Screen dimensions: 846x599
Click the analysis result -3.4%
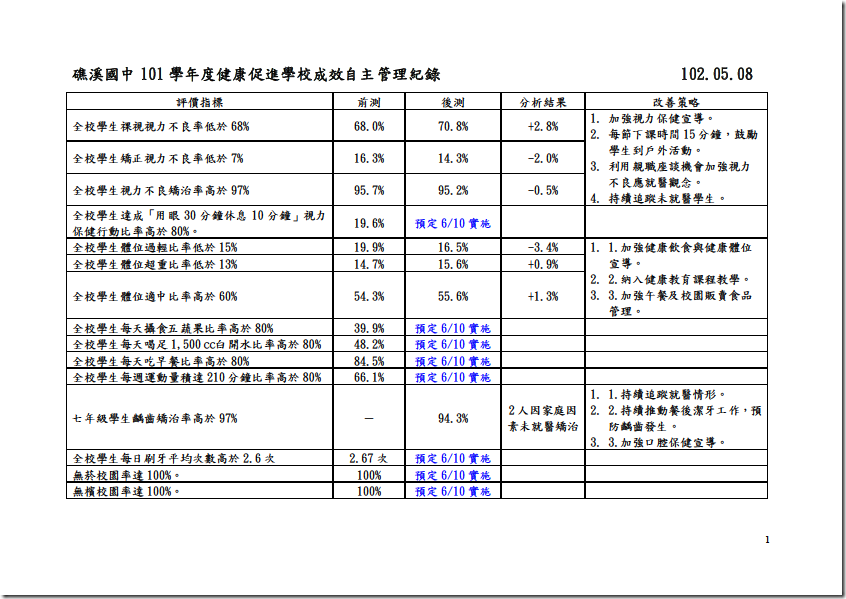[543, 247]
